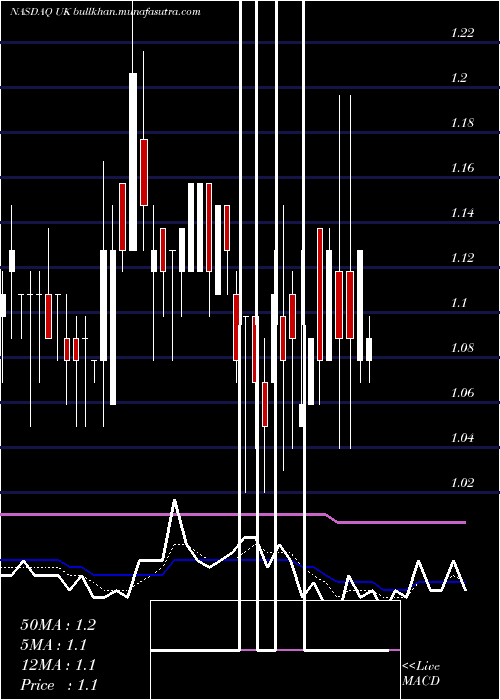
Task: Click the 1.14 price axis label
Action: click(x=462, y=212)
